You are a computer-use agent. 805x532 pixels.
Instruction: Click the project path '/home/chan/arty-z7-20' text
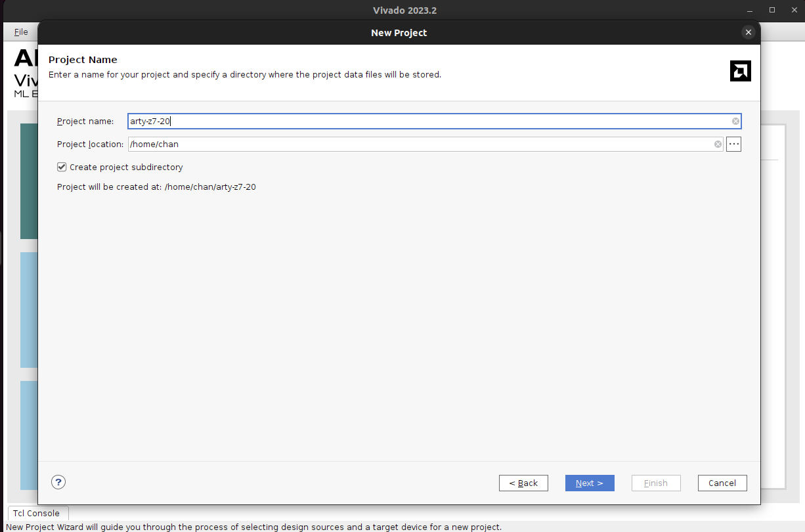210,187
